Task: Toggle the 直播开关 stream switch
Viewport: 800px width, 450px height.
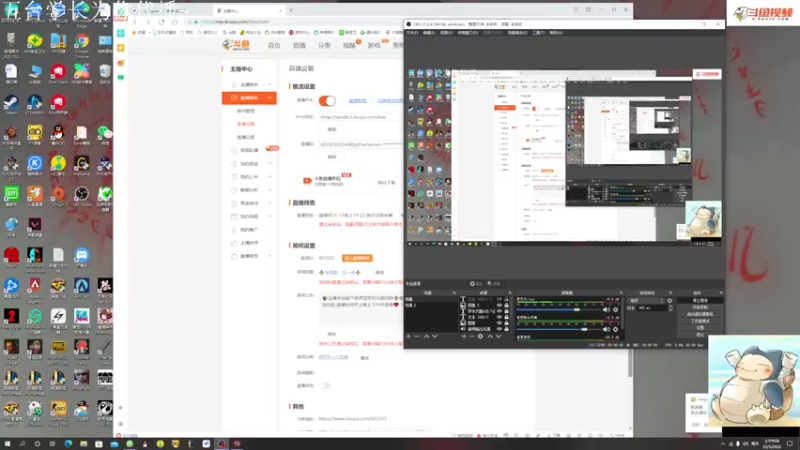Action: point(327,101)
